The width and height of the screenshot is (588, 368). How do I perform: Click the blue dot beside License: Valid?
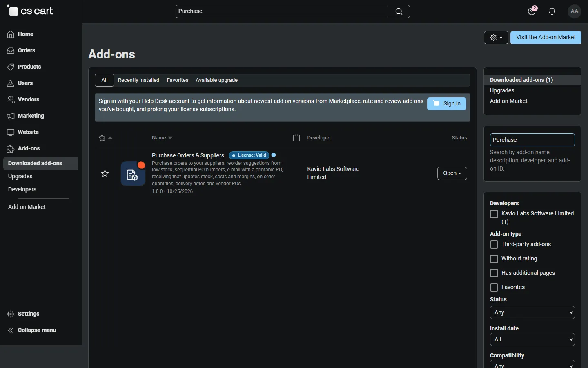(274, 155)
